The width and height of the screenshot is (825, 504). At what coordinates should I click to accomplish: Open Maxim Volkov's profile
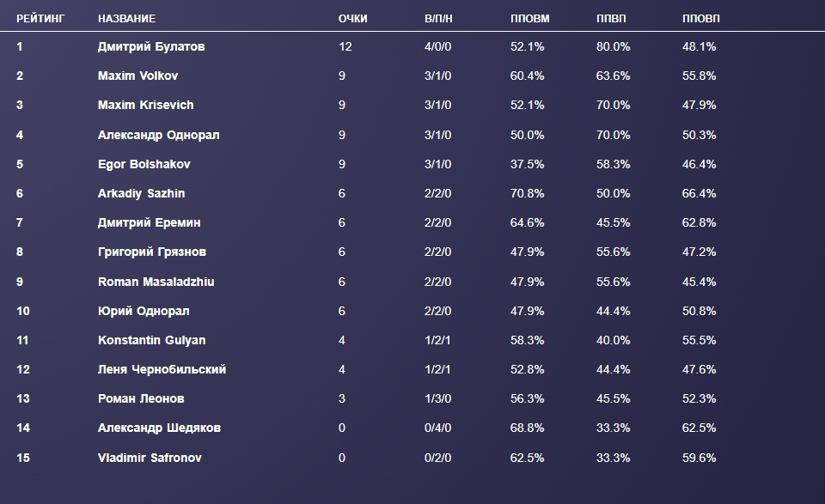tap(137, 76)
